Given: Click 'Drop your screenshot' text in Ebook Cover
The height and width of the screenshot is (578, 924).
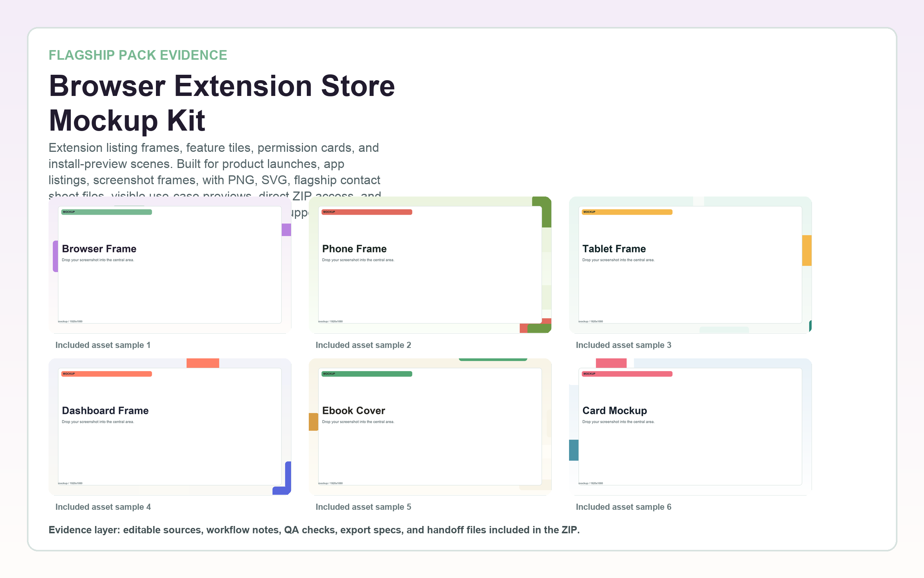Looking at the screenshot, I should [358, 422].
